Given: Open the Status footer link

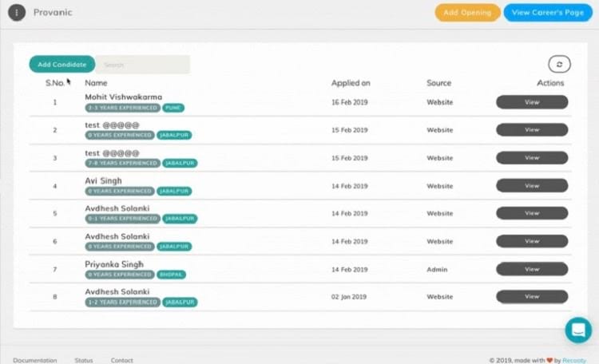Looking at the screenshot, I should 84,360.
